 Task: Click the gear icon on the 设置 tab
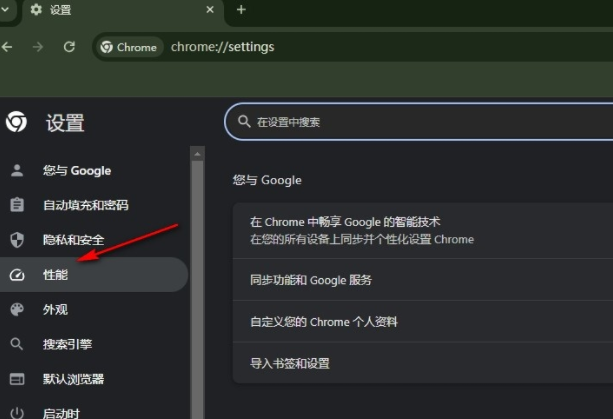coord(36,9)
